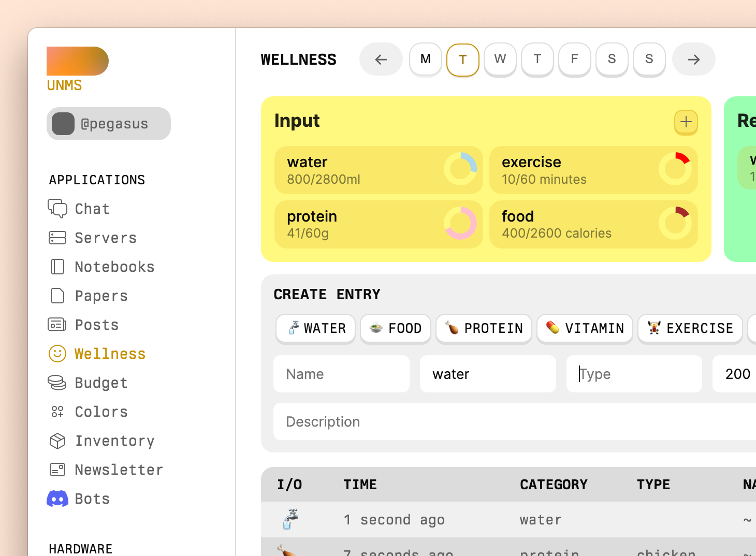Open the Budget tab

(101, 383)
